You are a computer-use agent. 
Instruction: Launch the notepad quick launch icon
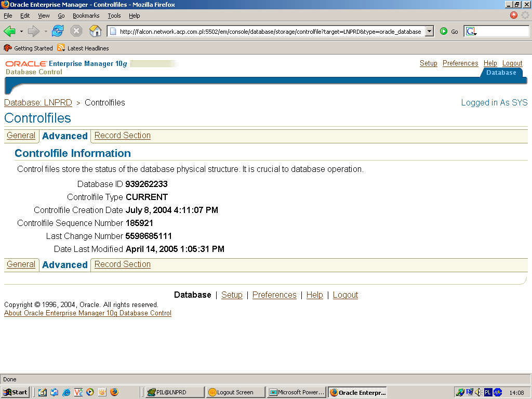[43, 392]
